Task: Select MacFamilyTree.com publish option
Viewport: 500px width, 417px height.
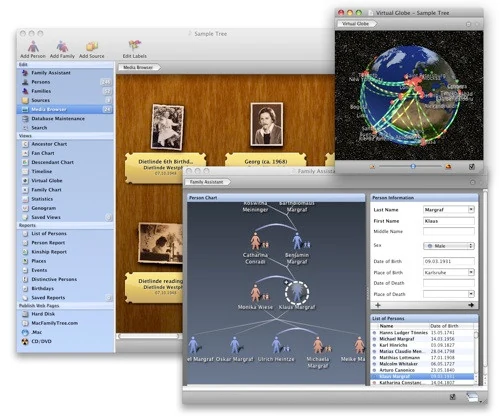Action: coord(65,323)
